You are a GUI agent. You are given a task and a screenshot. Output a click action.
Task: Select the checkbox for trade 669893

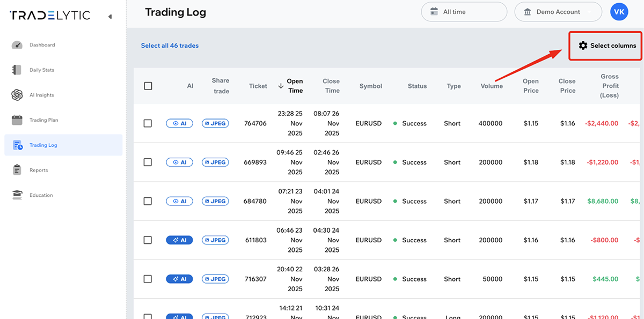tap(148, 162)
